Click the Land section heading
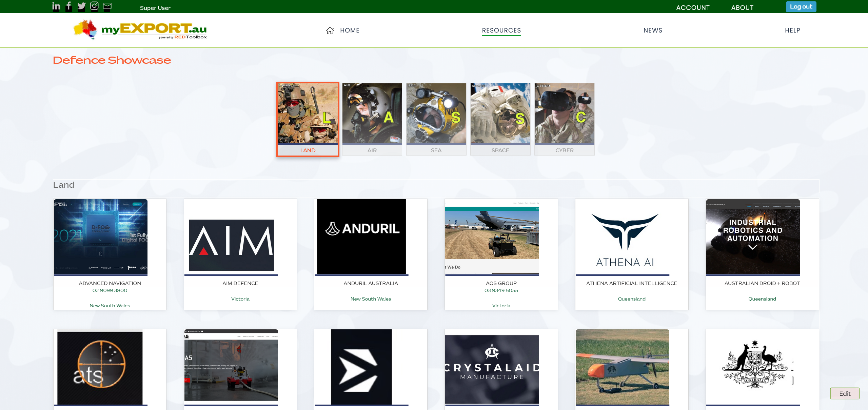The image size is (868, 410). tap(64, 185)
